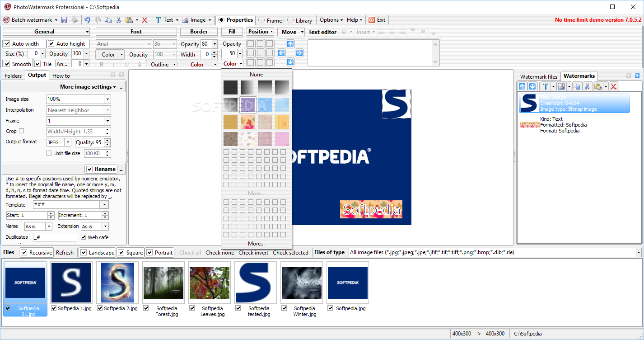Select the solid dark gray fill swatch
This screenshot has height=340, width=644.
pyautogui.click(x=230, y=87)
